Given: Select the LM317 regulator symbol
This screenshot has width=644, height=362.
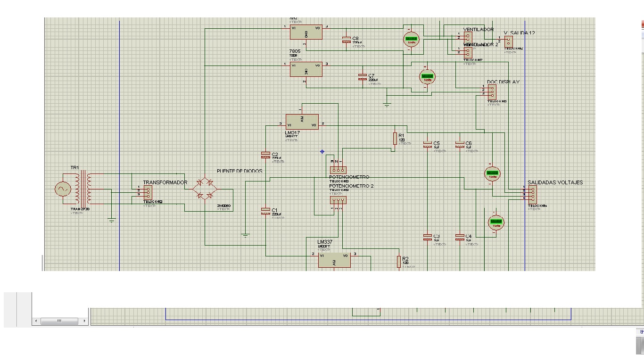Looking at the screenshot, I should pos(302,122).
